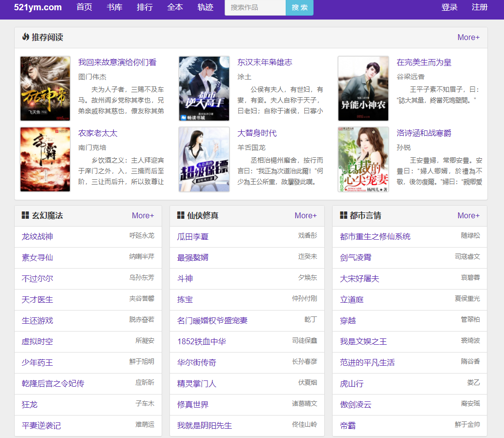
Task: Open More+ in the 仙侠修真 section
Action: pos(306,216)
